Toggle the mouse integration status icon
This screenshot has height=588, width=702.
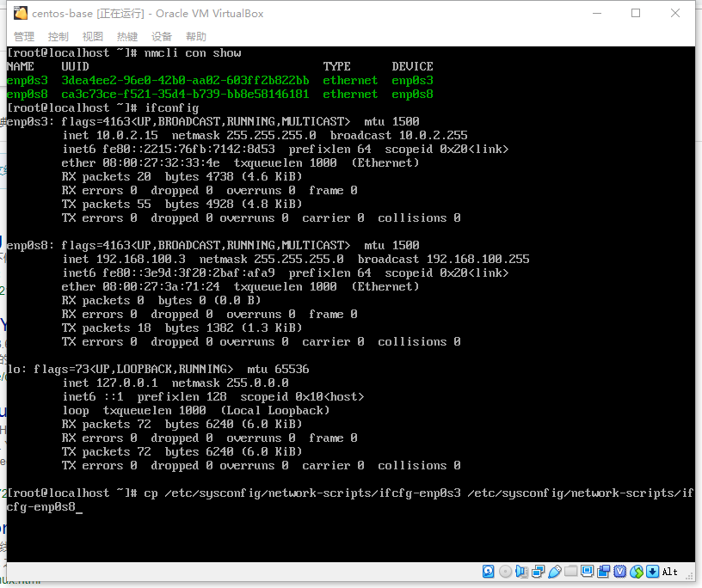(636, 572)
